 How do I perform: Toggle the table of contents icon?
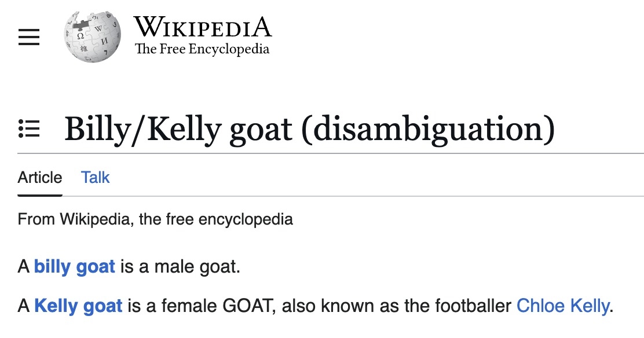[29, 128]
